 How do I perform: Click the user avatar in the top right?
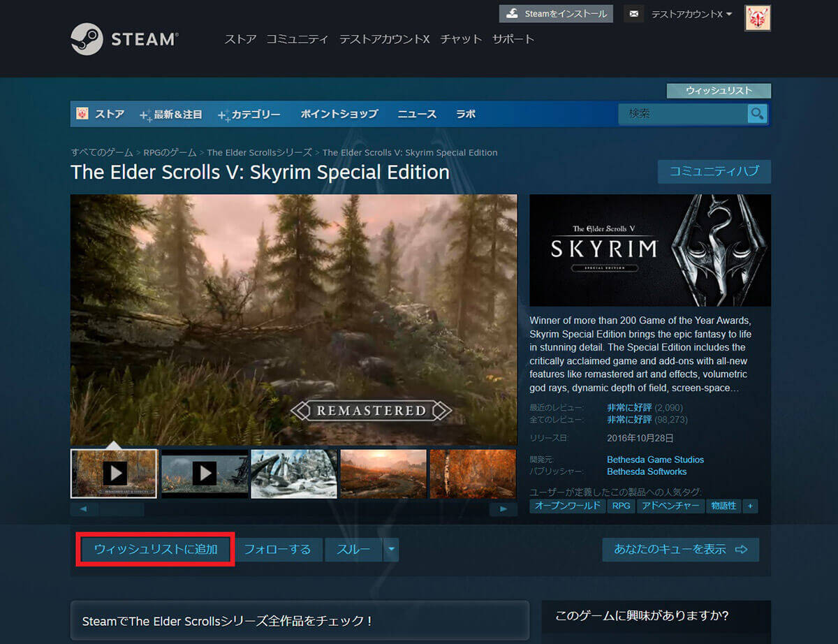pos(758,18)
